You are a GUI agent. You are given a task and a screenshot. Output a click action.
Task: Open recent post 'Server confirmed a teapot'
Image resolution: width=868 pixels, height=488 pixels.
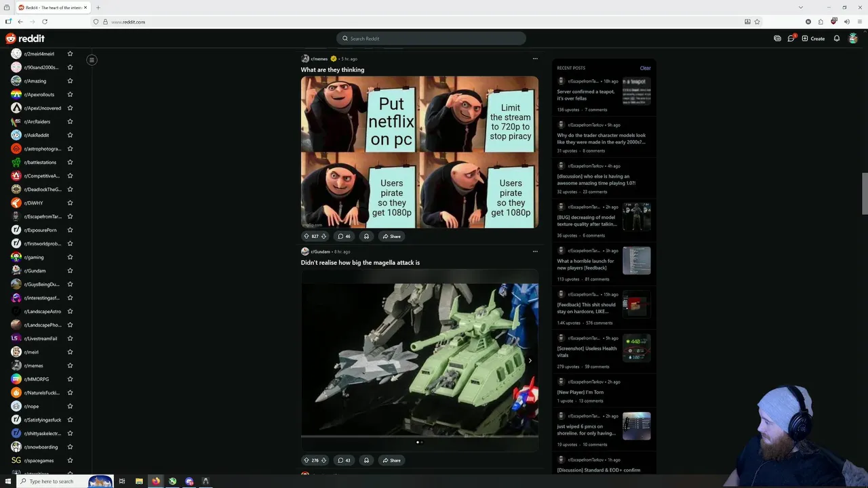(x=586, y=95)
